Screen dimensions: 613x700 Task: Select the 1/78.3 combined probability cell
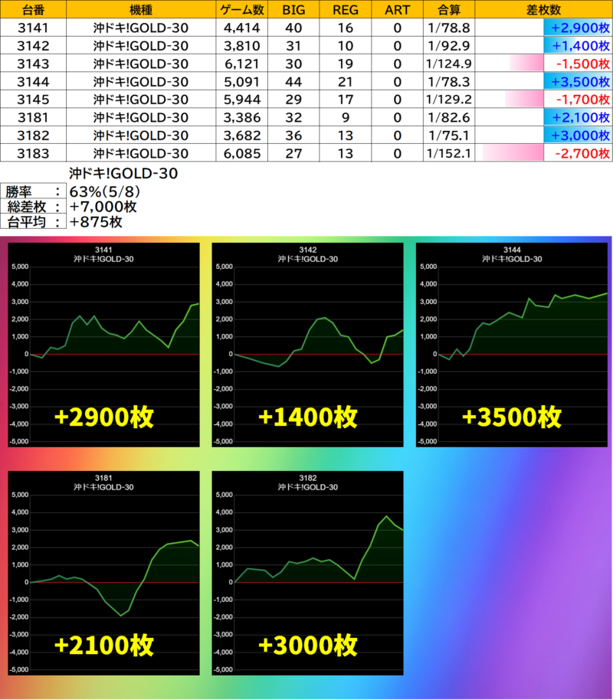[x=449, y=81]
